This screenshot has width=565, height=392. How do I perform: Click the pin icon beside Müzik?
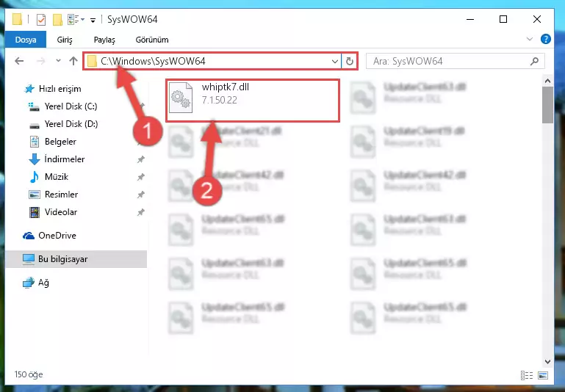[x=141, y=177]
